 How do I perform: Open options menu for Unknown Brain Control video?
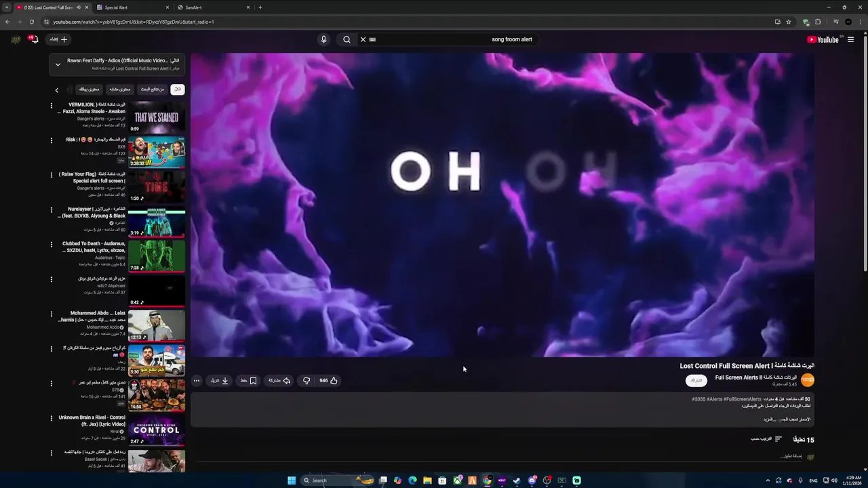tap(51, 418)
